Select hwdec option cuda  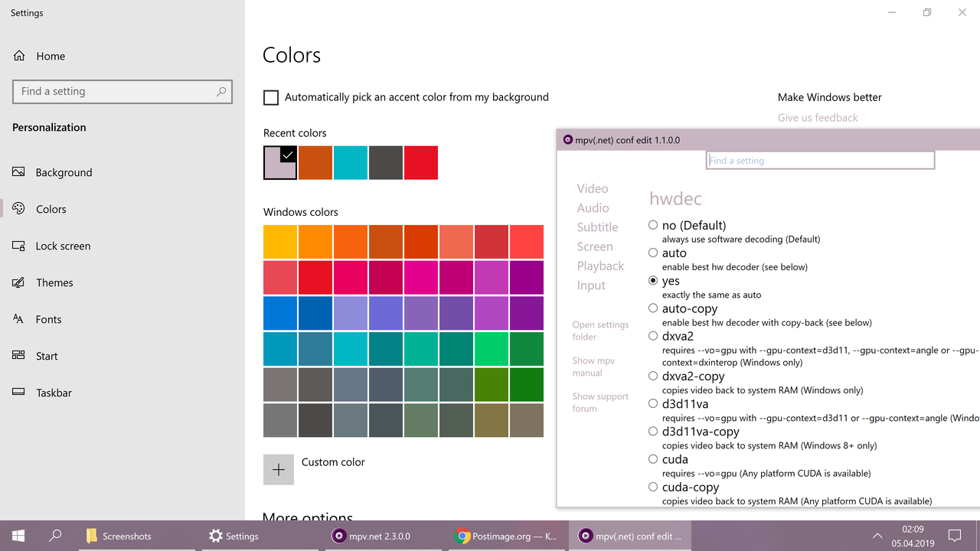click(653, 459)
